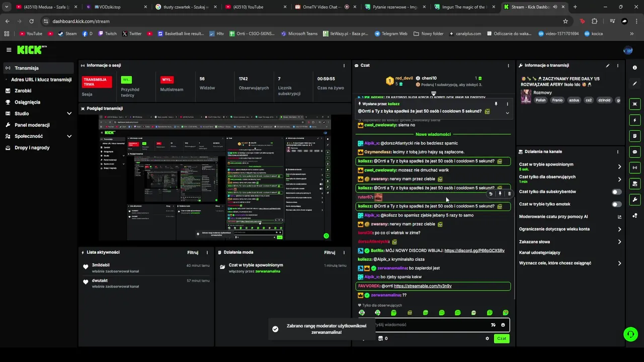Image resolution: width=644 pixels, height=362 pixels.
Task: Open the Telegram Web bookmark
Action: coord(391,34)
